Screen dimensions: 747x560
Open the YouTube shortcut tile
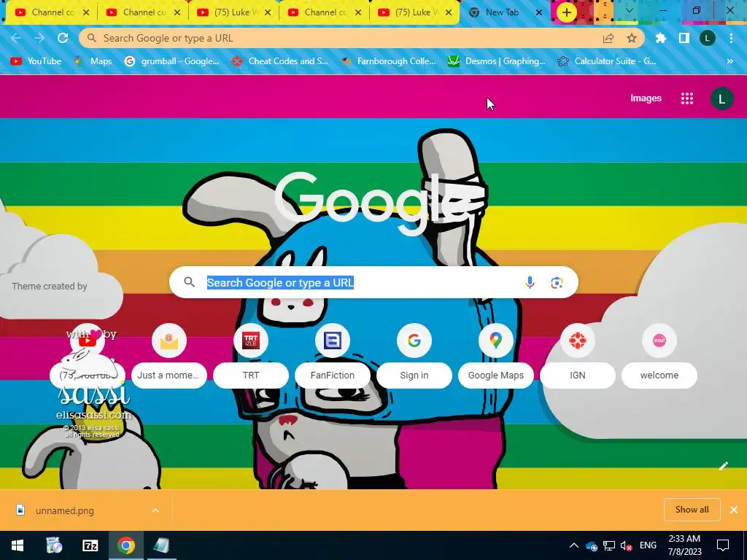(x=88, y=356)
